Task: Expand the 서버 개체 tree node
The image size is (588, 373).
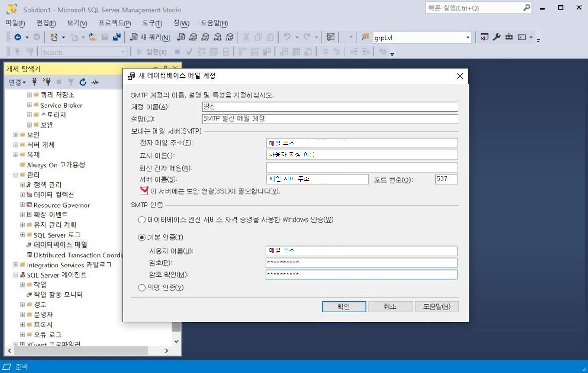Action: pyautogui.click(x=16, y=145)
